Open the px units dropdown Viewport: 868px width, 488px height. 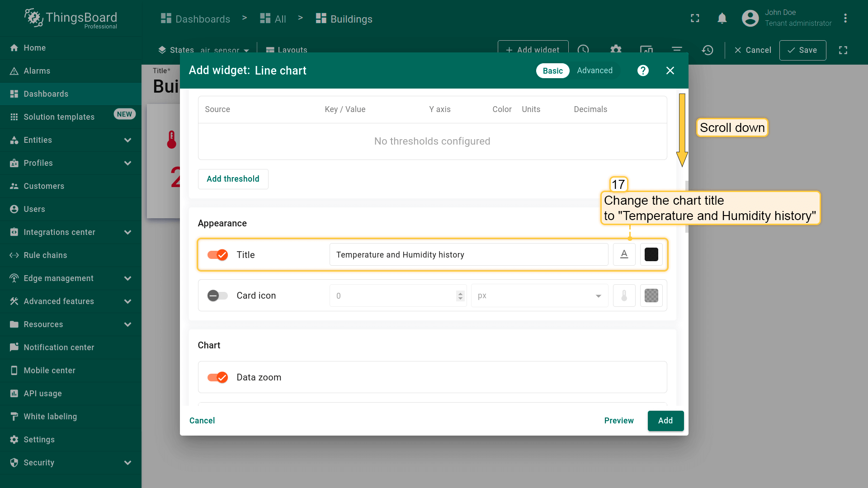[x=539, y=296]
